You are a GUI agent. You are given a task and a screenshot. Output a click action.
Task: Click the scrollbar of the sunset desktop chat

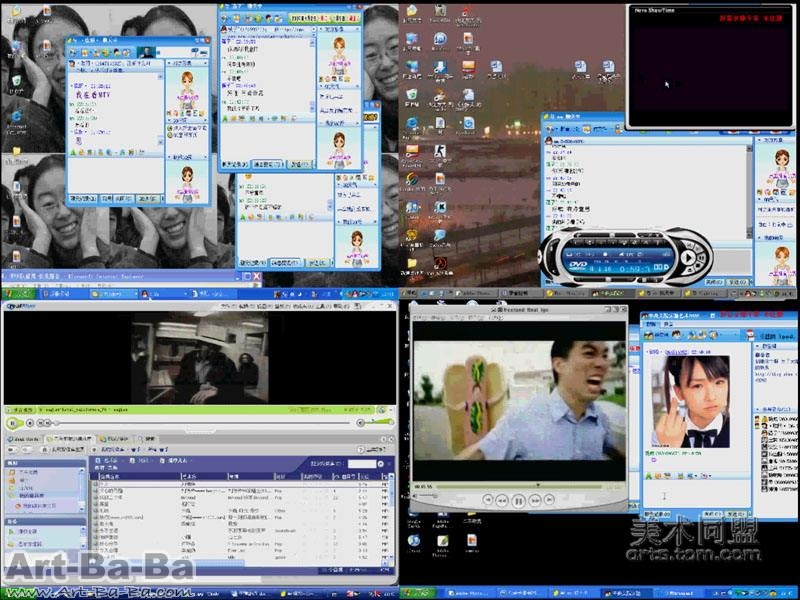pos(749,191)
